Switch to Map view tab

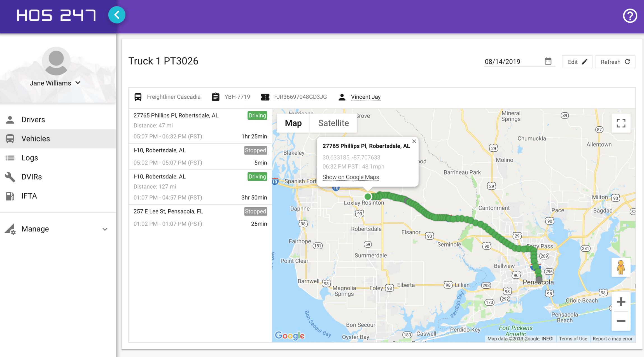(x=293, y=123)
